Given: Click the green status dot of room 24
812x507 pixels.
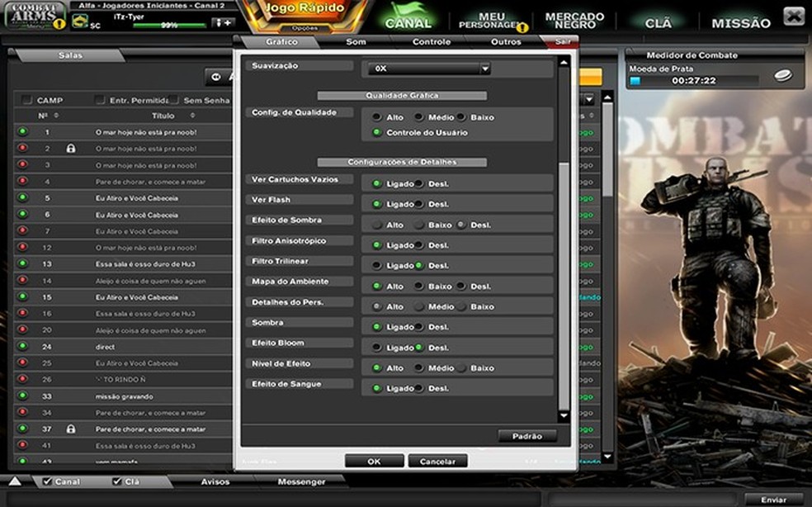Looking at the screenshot, I should (22, 346).
